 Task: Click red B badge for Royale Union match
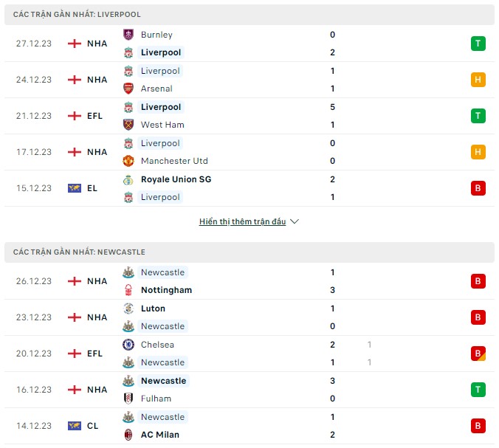click(478, 188)
